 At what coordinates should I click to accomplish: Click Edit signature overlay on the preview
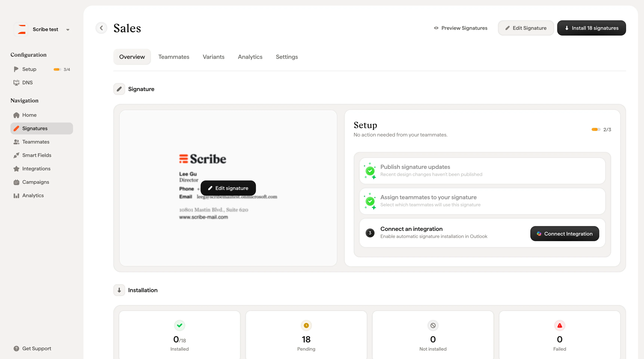click(228, 188)
